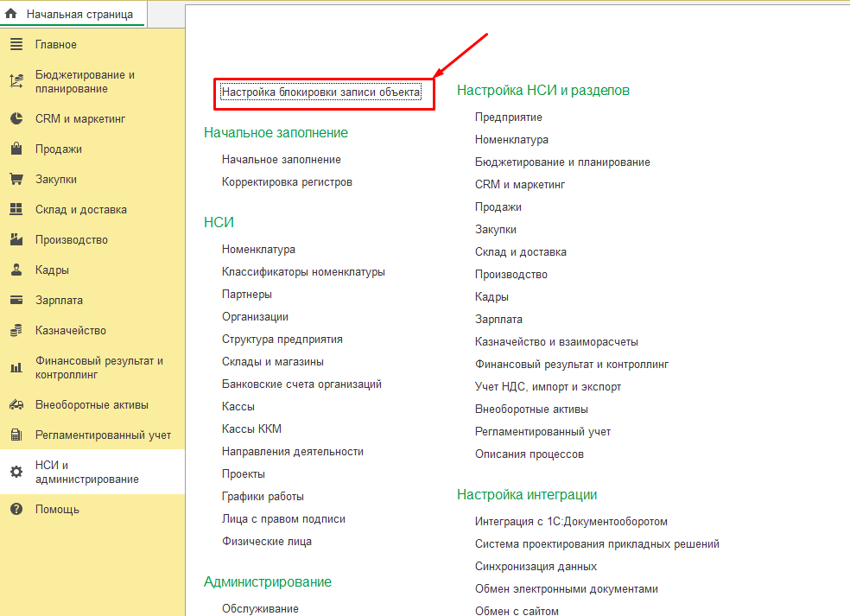
Task: Open Банковские счета организаций
Action: [x=301, y=384]
